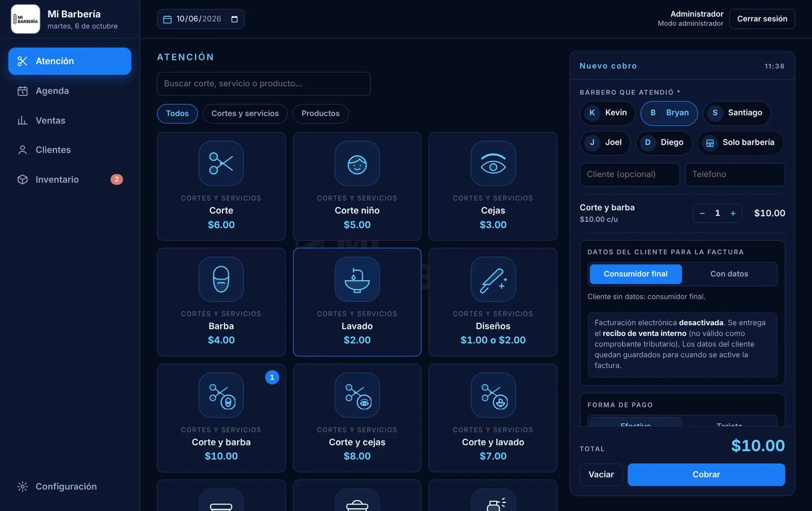
Task: Click quantity badge on Corte y barba card
Action: (x=272, y=378)
